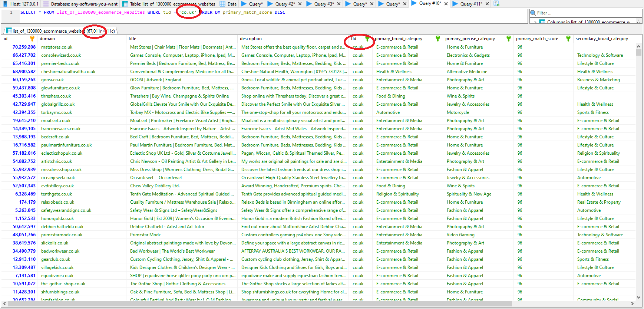
Task: Select the Alternative Medicine category cell
Action: point(478,72)
